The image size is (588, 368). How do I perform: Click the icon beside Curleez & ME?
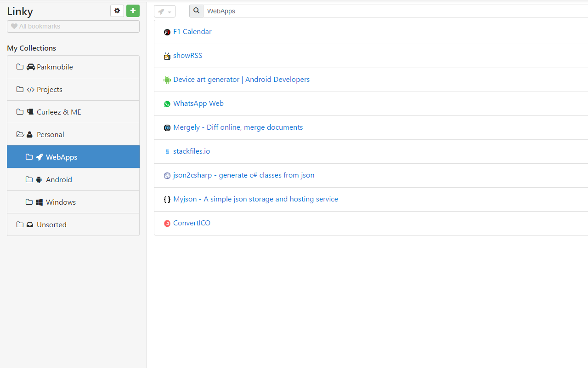[x=30, y=112]
